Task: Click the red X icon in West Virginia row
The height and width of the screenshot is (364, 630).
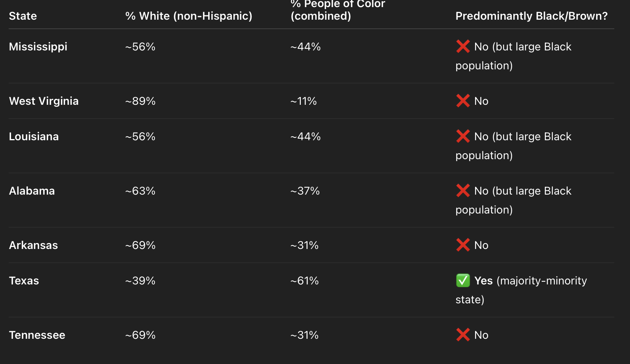Action: tap(463, 101)
